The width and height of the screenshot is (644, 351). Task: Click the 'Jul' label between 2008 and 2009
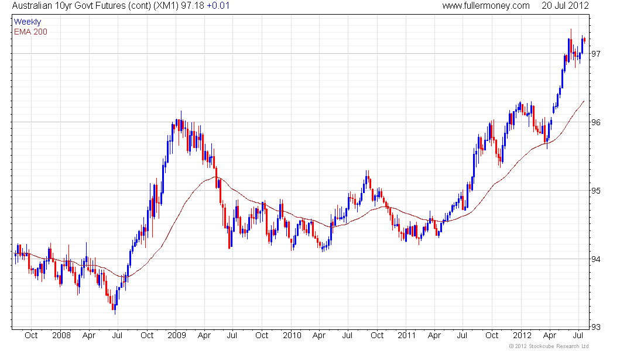point(117,335)
